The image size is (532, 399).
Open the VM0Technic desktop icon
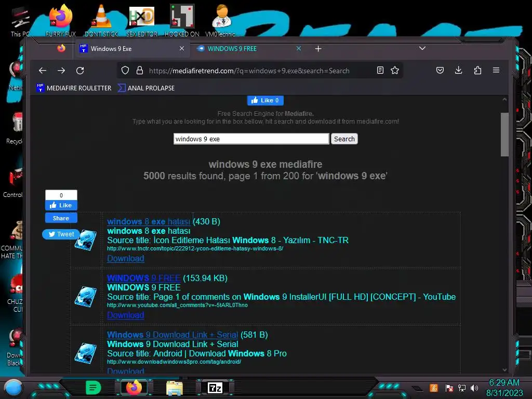tap(222, 20)
